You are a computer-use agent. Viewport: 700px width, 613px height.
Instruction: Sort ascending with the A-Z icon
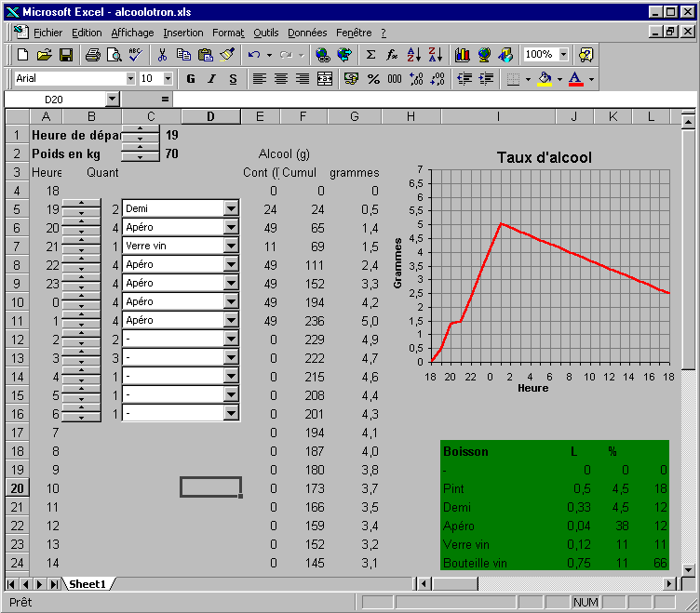tap(414, 55)
